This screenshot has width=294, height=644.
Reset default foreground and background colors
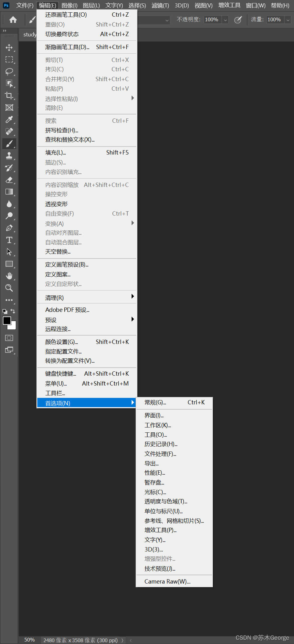(5, 312)
